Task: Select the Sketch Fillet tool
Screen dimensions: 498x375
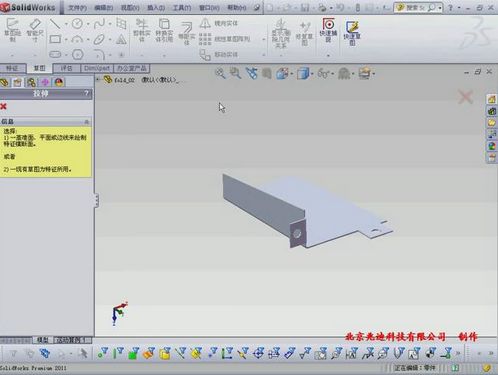Action: coord(99,54)
